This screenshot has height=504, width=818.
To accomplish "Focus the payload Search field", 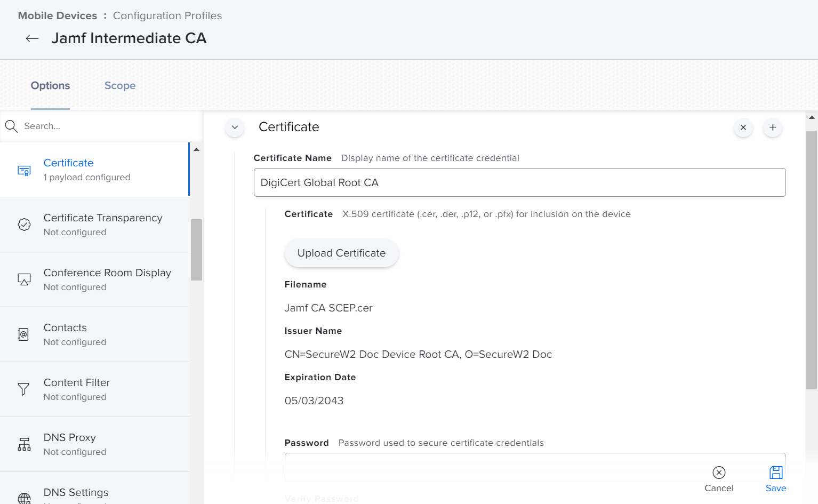I will (107, 126).
